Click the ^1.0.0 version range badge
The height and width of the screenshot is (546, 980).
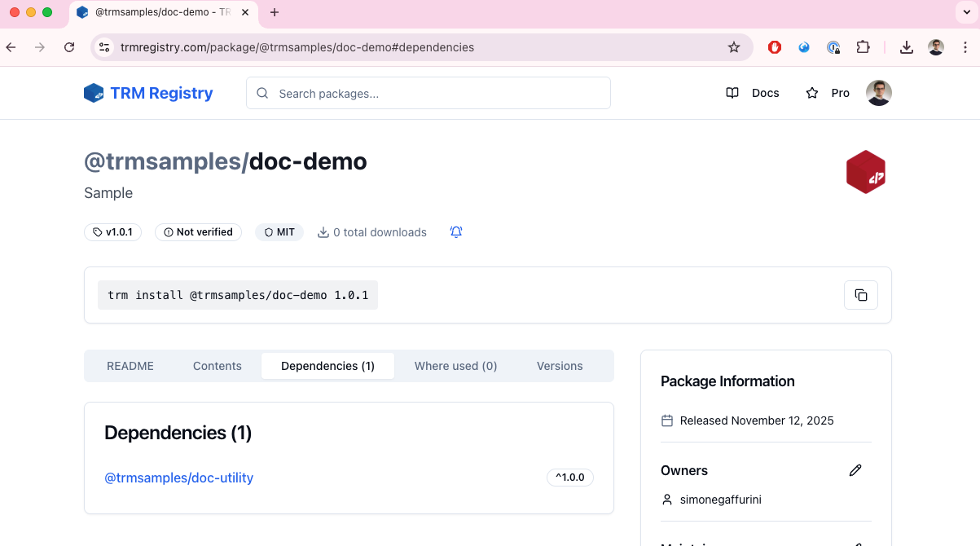570,478
